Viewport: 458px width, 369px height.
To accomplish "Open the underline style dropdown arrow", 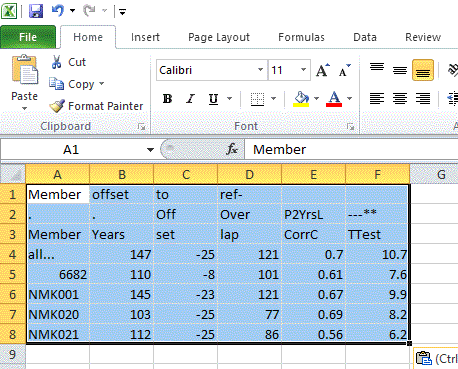I will click(229, 98).
